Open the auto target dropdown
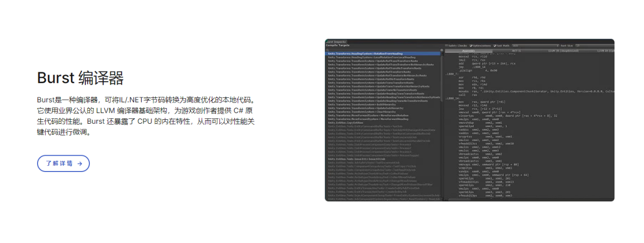The width and height of the screenshot is (644, 243). 535,46
